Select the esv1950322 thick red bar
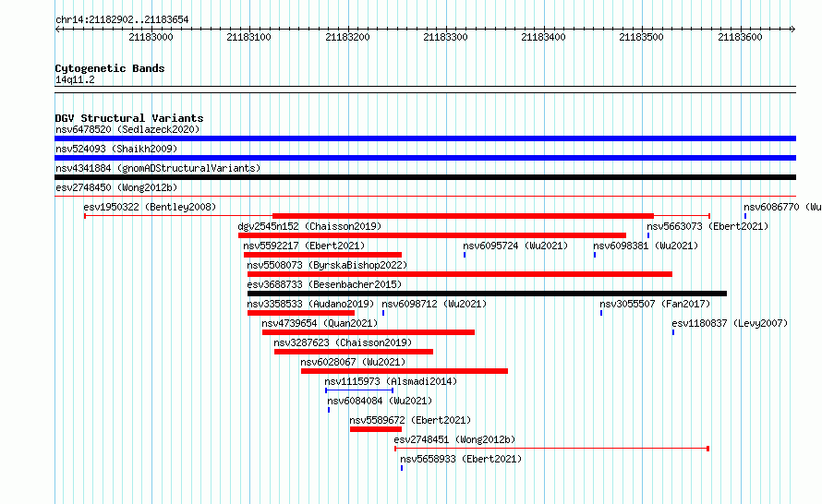The width and height of the screenshot is (822, 504). coord(463,216)
